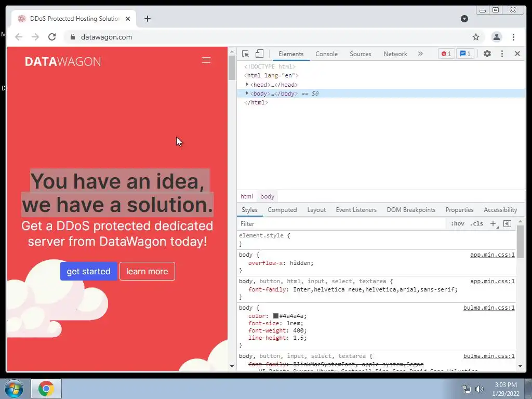The width and height of the screenshot is (532, 399).
Task: Open the Windows Start button
Action: pos(14,389)
